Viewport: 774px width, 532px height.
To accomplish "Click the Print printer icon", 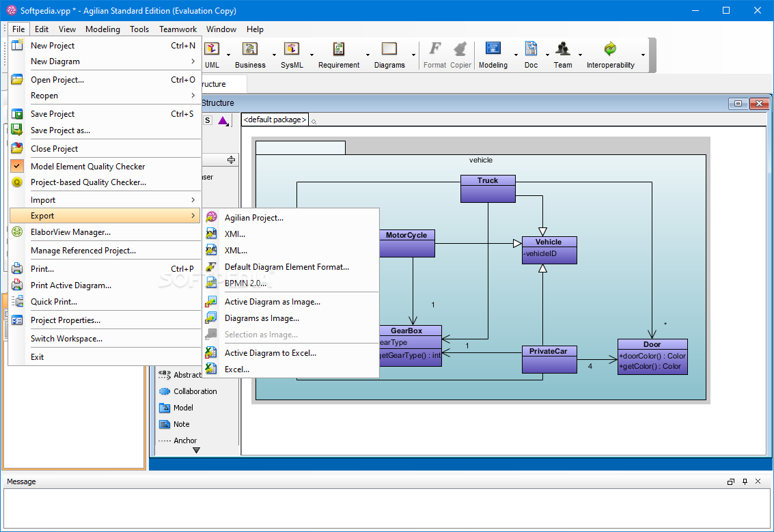I will 17,268.
